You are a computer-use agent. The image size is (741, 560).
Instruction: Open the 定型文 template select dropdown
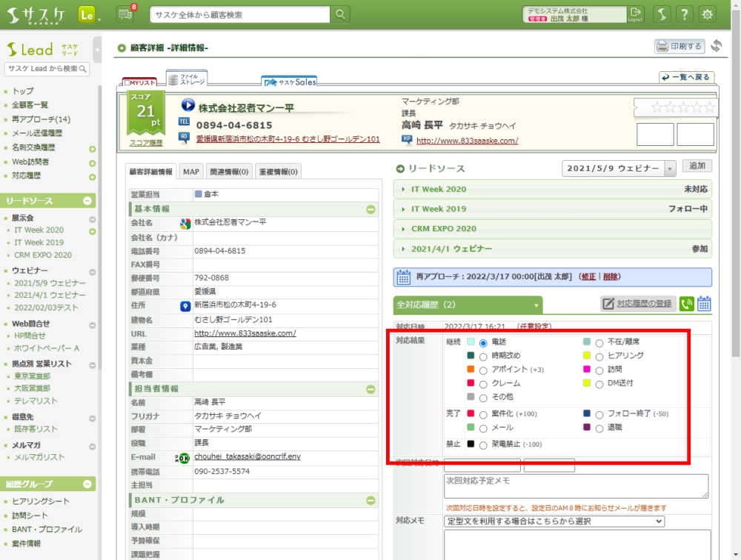click(554, 521)
